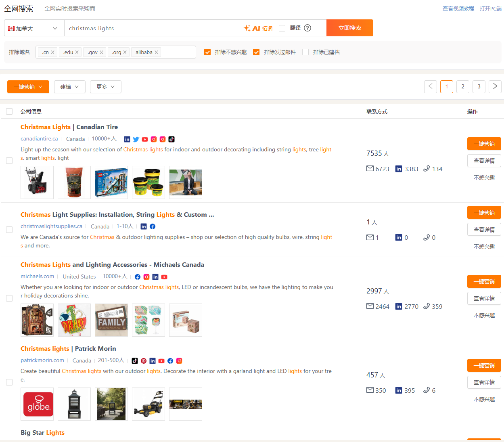Open 查看视频教程 link
The height and width of the screenshot is (442, 504).
click(458, 8)
